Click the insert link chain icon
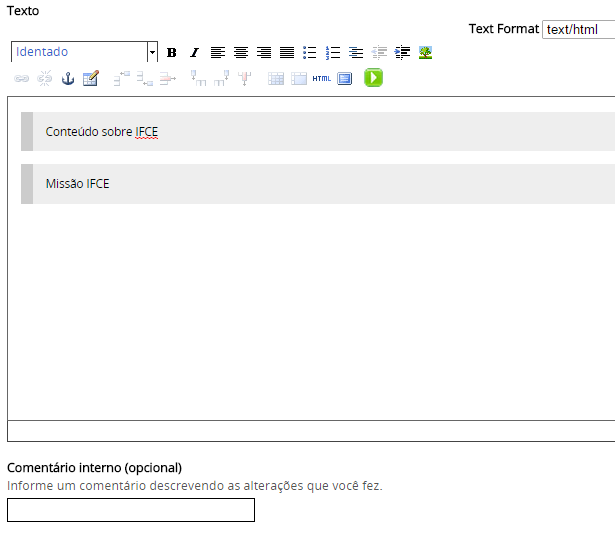 tap(22, 78)
